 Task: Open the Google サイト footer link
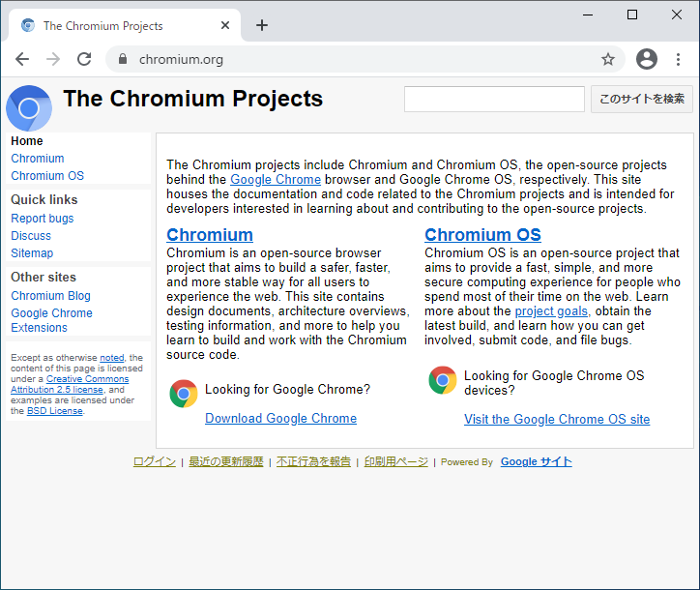click(x=537, y=461)
